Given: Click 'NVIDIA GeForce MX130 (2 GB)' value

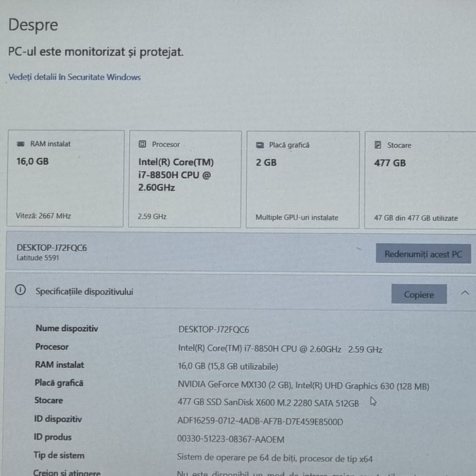Looking at the screenshot, I should coord(235,385).
